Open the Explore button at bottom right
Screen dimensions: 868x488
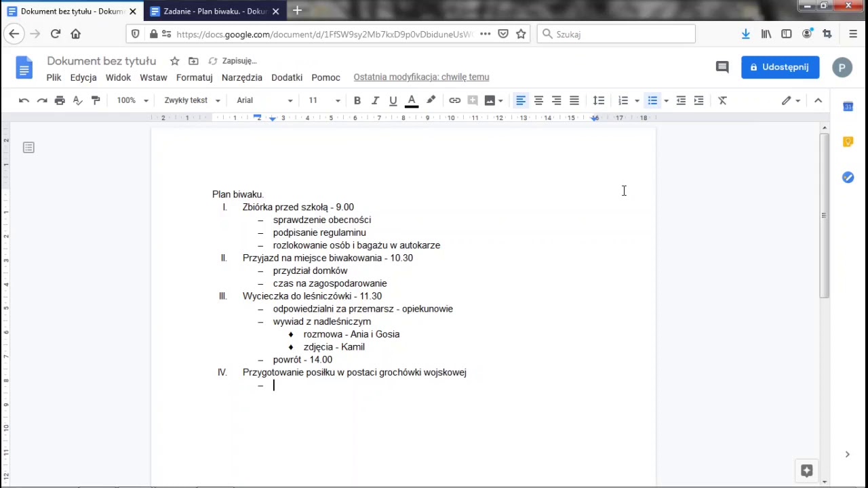806,470
